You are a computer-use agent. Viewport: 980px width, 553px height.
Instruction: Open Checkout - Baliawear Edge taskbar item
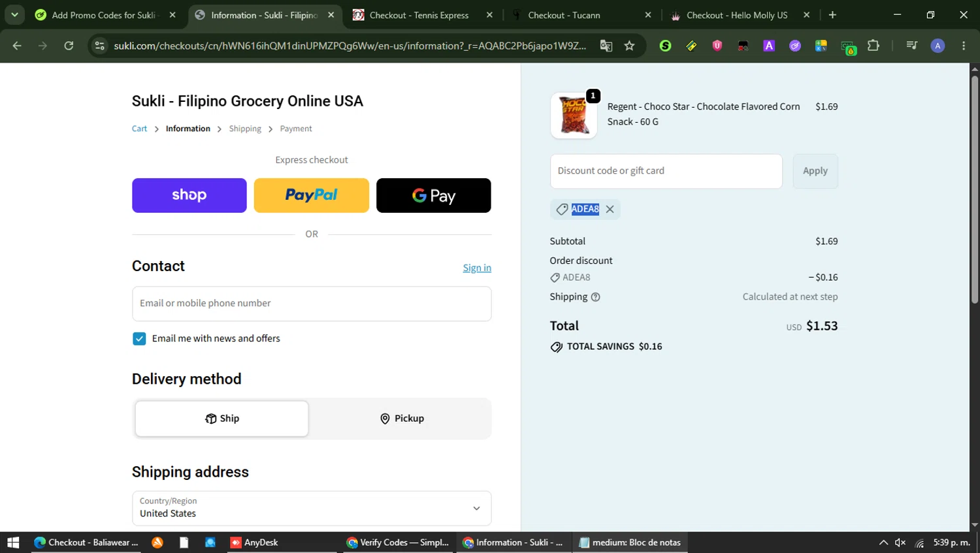(86, 543)
